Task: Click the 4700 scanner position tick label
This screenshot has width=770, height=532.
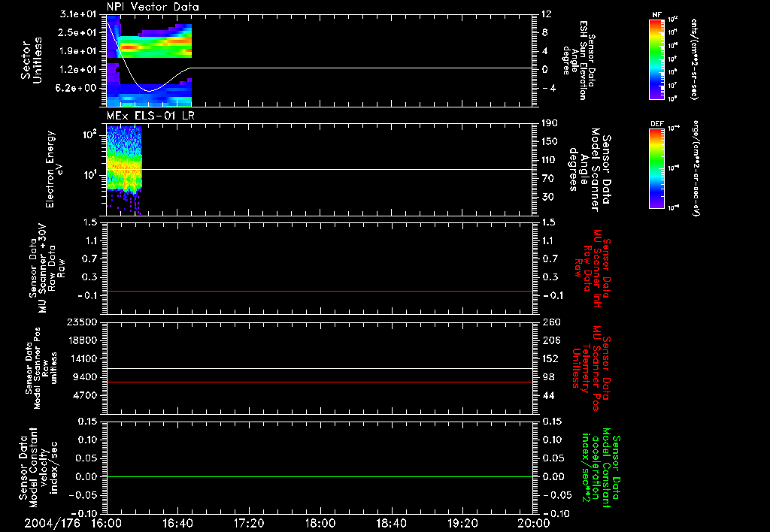Action: (x=85, y=395)
